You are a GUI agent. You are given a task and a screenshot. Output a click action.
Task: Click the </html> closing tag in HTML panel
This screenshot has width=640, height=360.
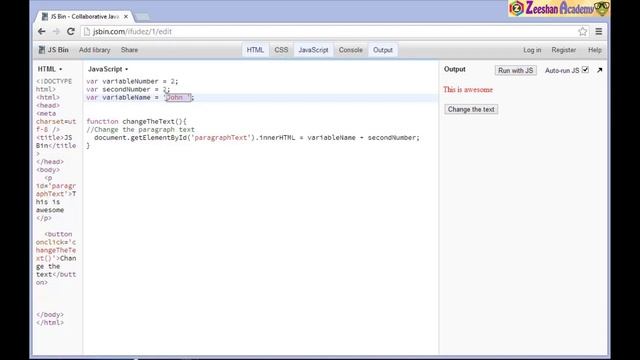50,322
